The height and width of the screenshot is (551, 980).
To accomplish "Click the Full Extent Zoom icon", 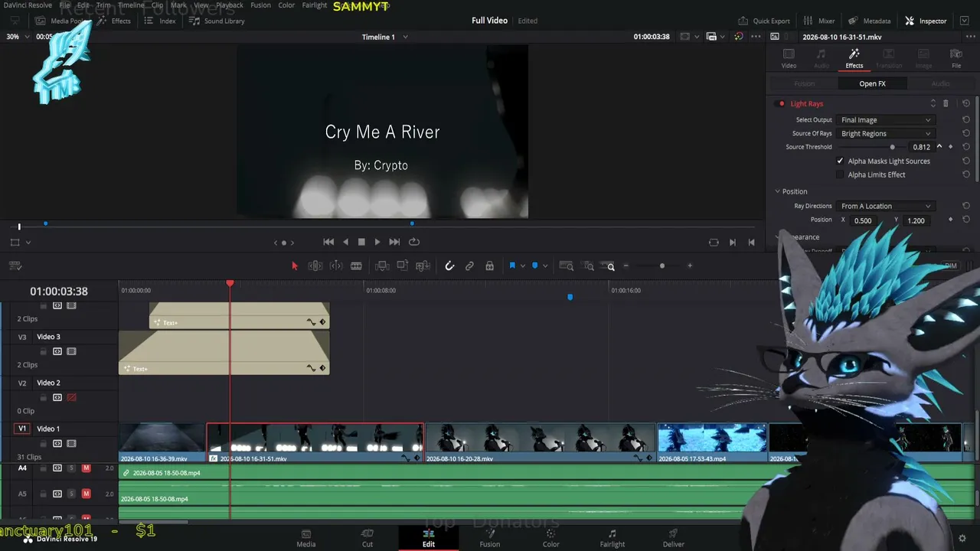I will [567, 266].
